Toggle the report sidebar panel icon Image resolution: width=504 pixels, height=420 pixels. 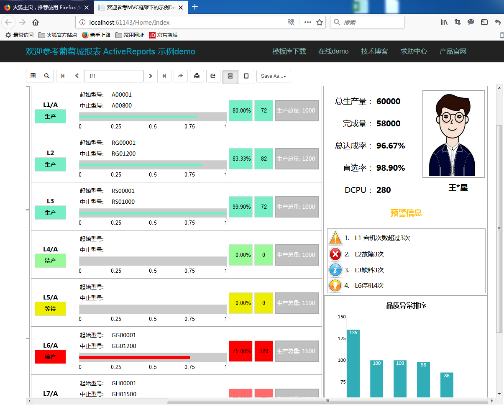[33, 76]
